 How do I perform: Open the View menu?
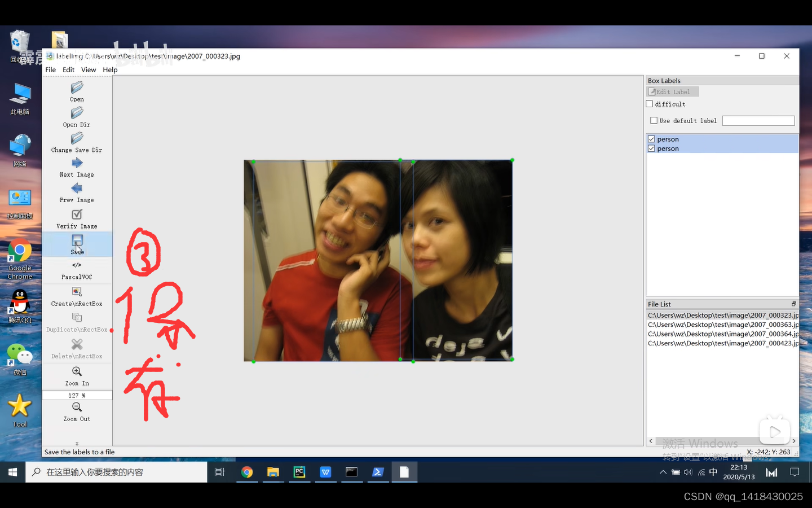tap(89, 70)
